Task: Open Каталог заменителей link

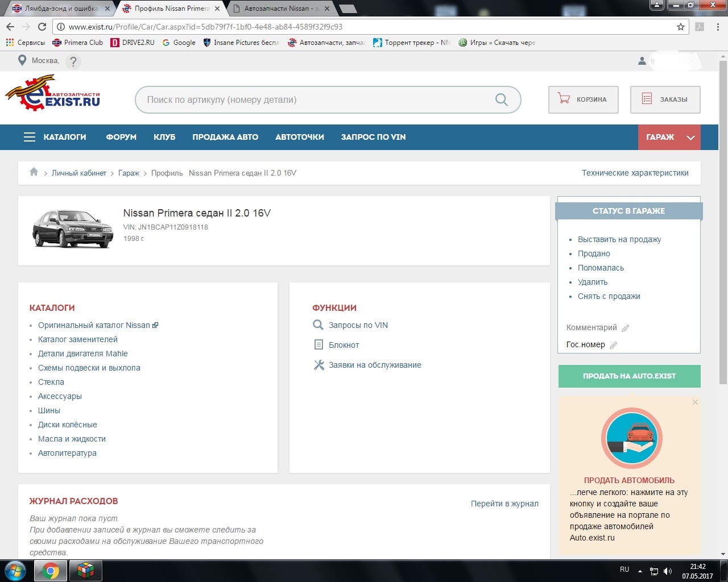Action: click(x=78, y=339)
